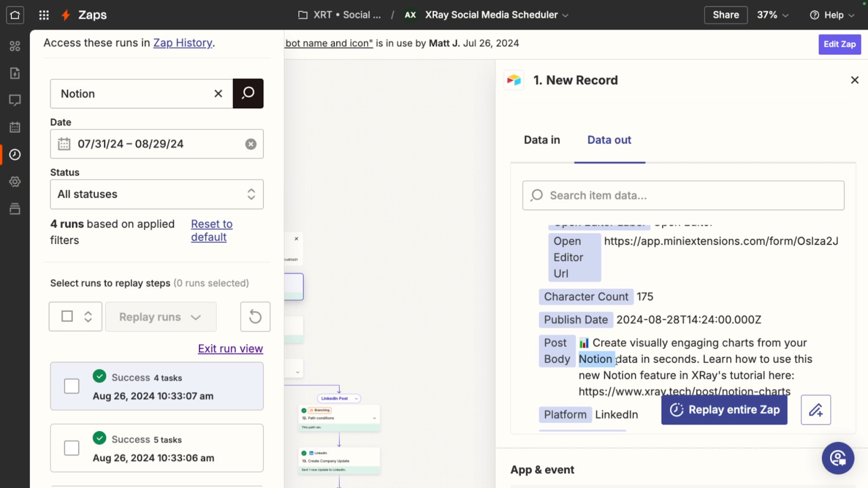868x488 pixels.
Task: Click the refresh runs button
Action: coord(256,317)
